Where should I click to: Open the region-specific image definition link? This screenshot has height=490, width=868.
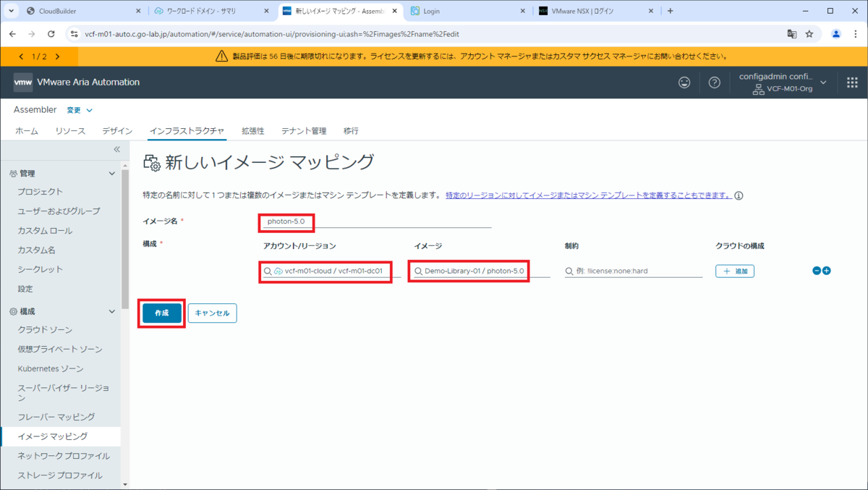tap(589, 195)
